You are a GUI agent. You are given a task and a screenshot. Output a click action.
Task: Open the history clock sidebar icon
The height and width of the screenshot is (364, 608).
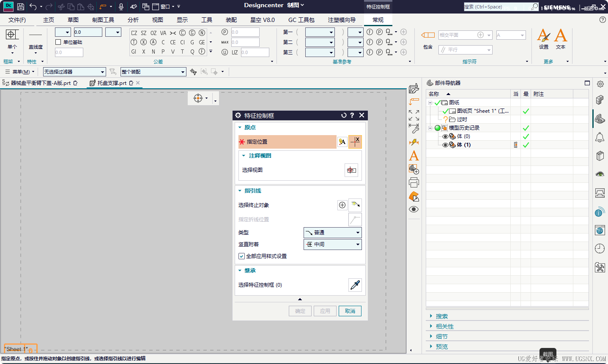coord(600,248)
